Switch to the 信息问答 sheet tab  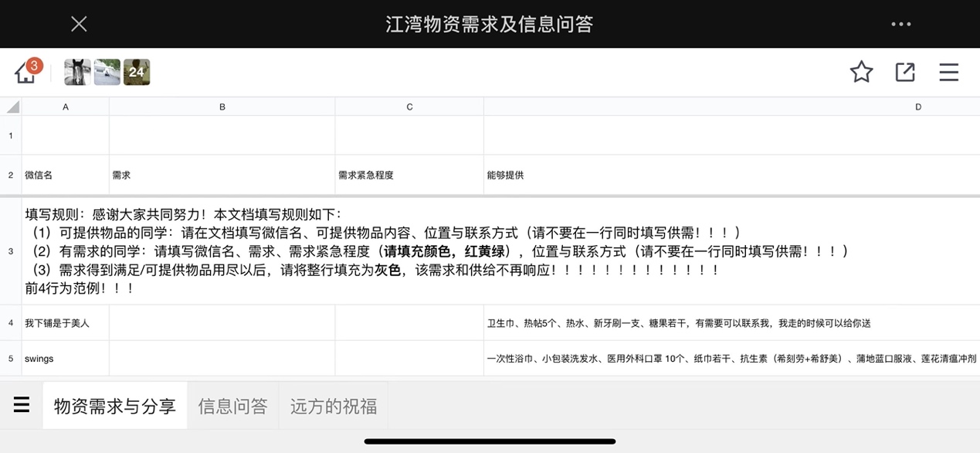point(232,406)
